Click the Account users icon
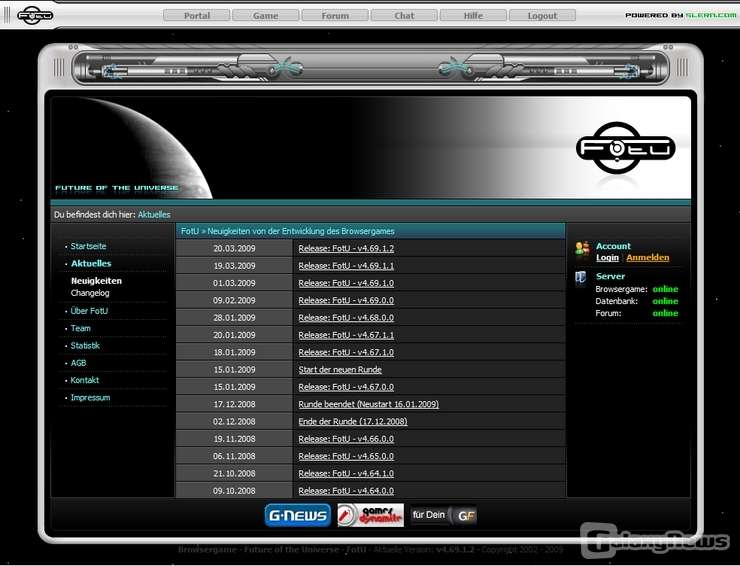 (582, 250)
